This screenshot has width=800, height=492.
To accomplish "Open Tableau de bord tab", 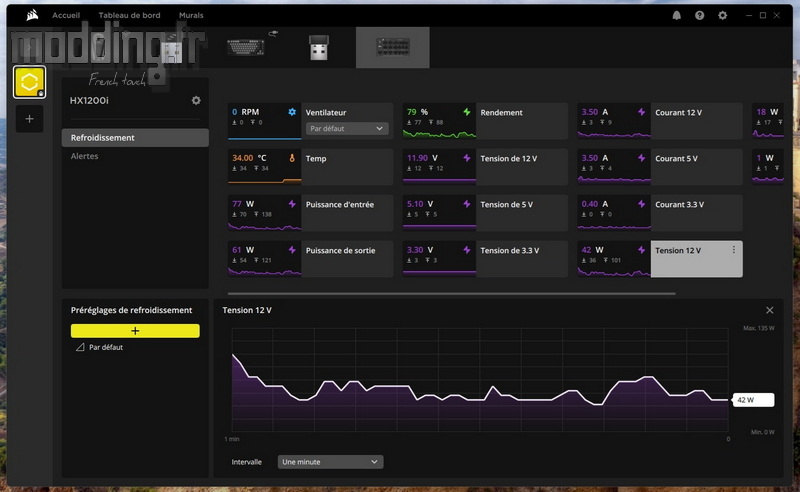I will point(129,15).
